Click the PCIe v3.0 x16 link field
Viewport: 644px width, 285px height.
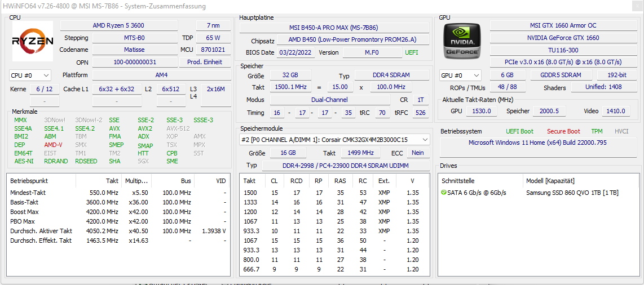click(563, 62)
